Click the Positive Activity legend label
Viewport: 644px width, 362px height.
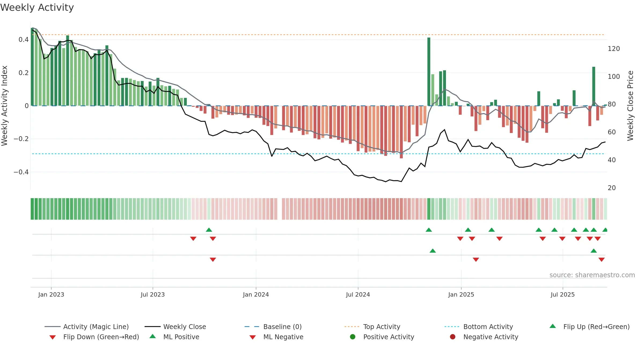click(389, 337)
